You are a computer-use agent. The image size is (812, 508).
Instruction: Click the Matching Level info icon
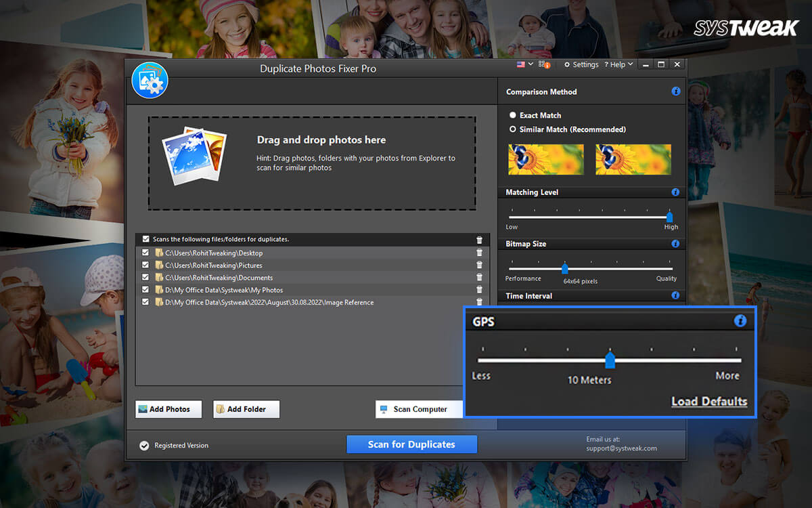[675, 192]
